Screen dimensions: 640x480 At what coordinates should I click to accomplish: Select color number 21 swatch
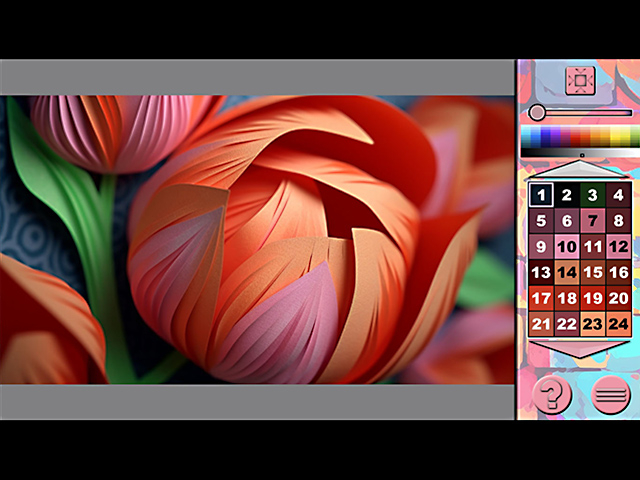(x=541, y=324)
